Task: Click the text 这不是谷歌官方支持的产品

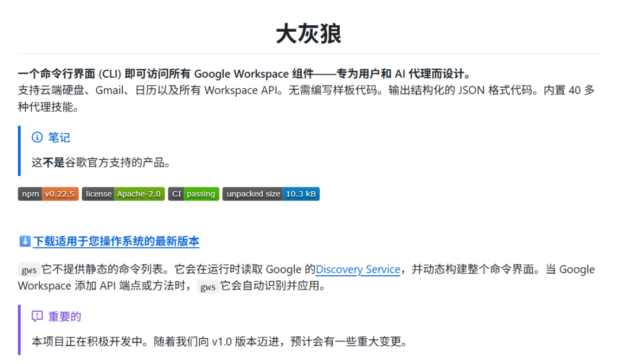Action: click(101, 162)
